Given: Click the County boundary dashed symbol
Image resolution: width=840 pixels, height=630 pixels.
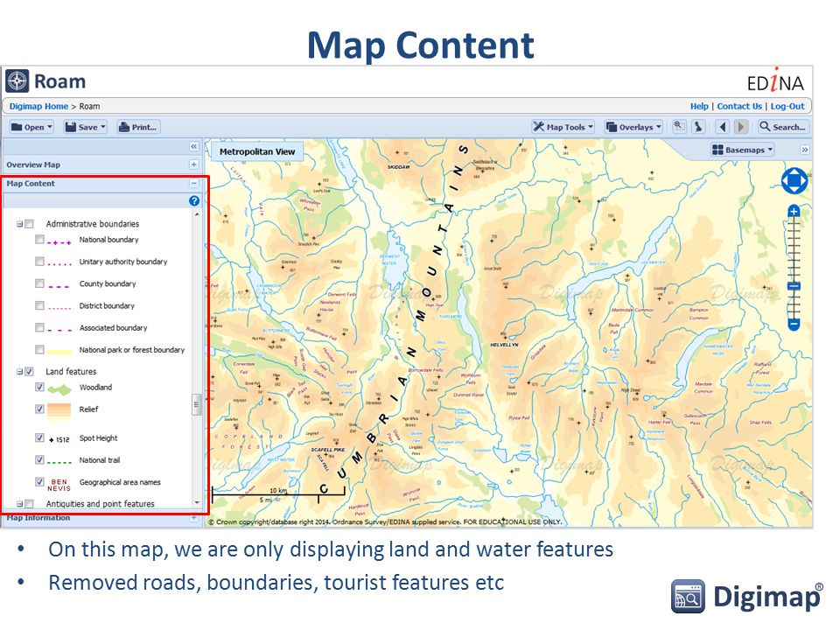Looking at the screenshot, I should tap(59, 287).
